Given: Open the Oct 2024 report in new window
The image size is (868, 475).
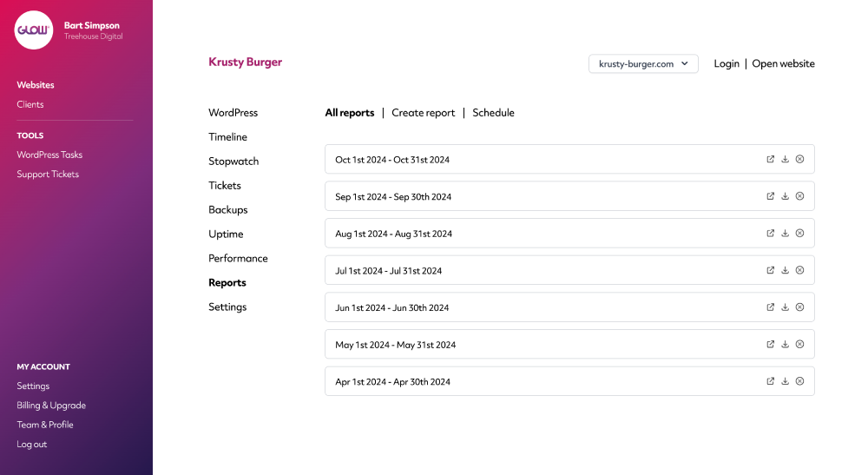Looking at the screenshot, I should click(x=770, y=159).
